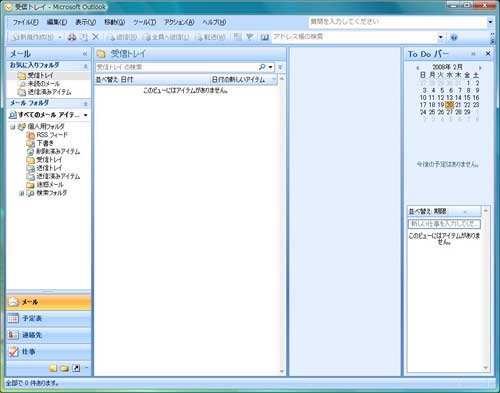
Task: Open the search options dropdown arrow in the 受信トレイ search box
Action: click(x=270, y=67)
